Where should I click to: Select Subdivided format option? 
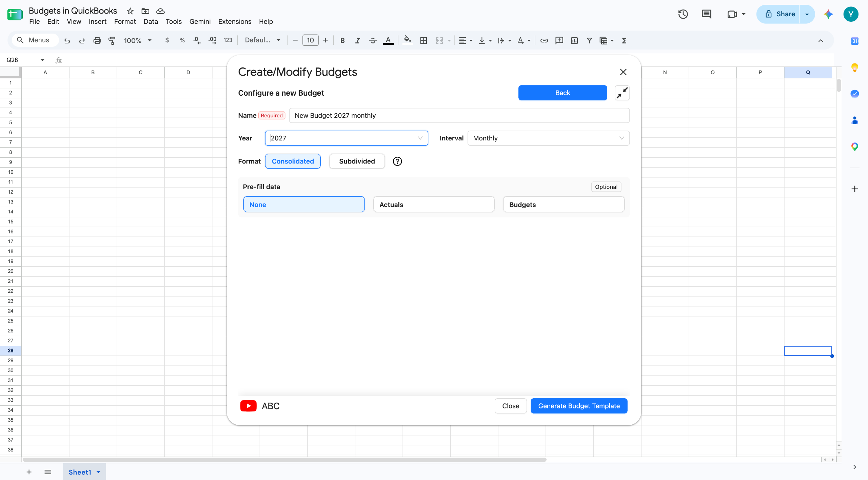(357, 161)
